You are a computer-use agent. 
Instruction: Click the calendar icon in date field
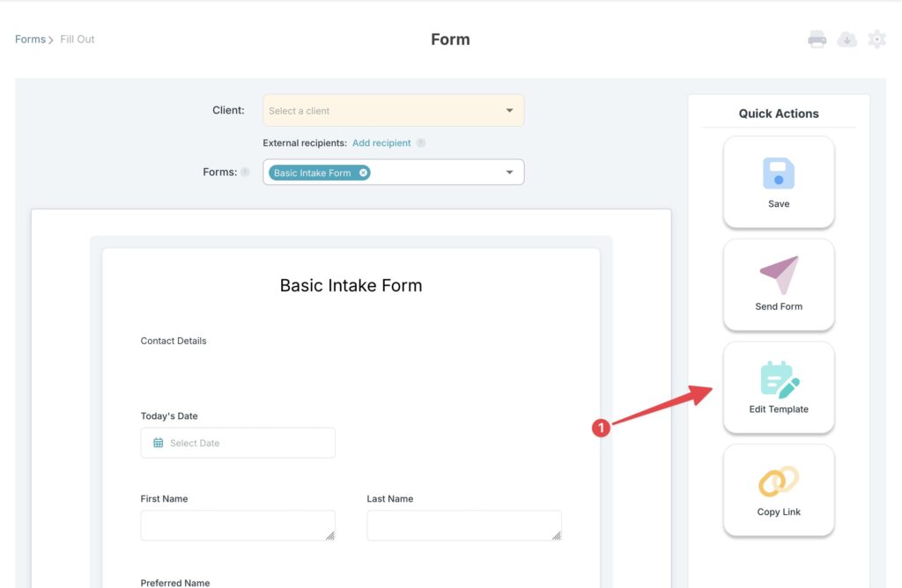click(159, 443)
